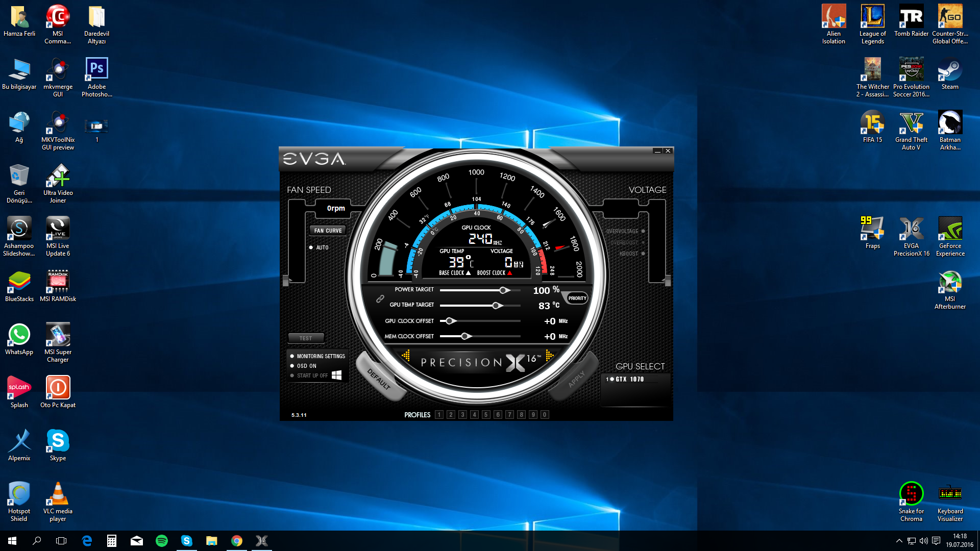Open Fraps desktop shortcut
Viewport: 980px width, 551px height.
tap(872, 233)
